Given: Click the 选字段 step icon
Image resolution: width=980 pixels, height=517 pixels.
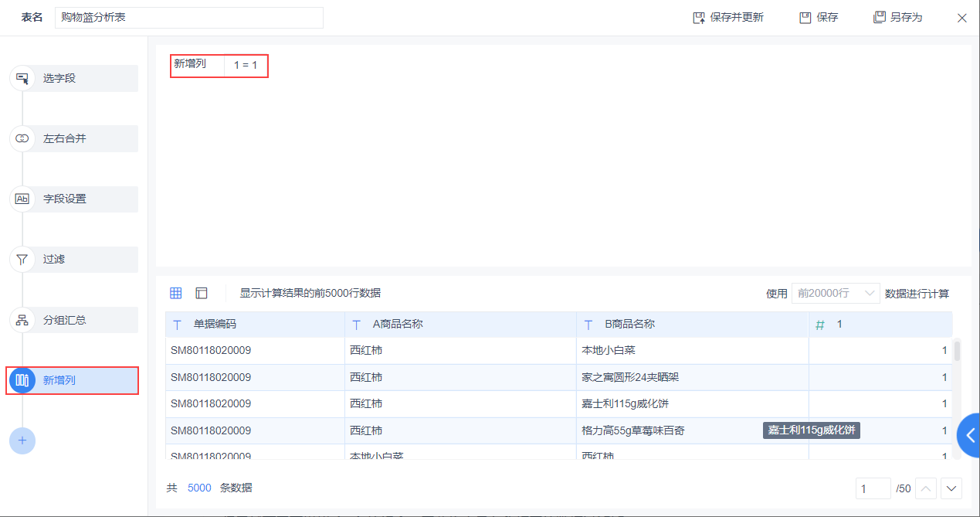Looking at the screenshot, I should click(22, 78).
